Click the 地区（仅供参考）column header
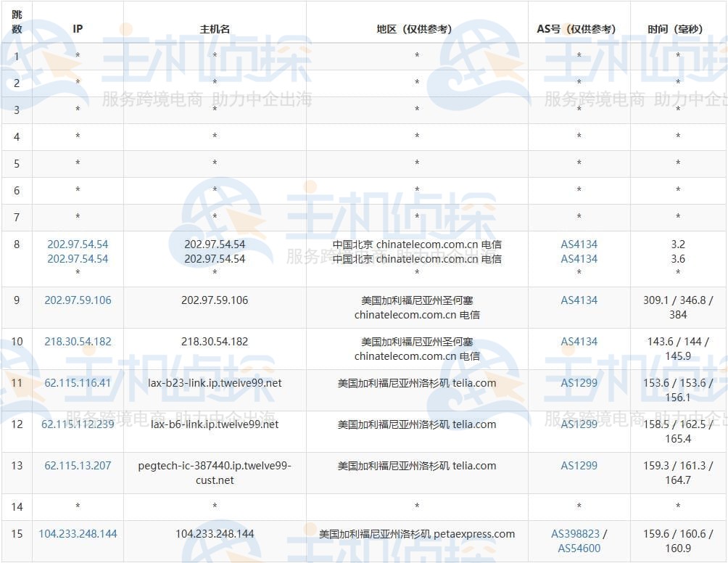 (415, 30)
